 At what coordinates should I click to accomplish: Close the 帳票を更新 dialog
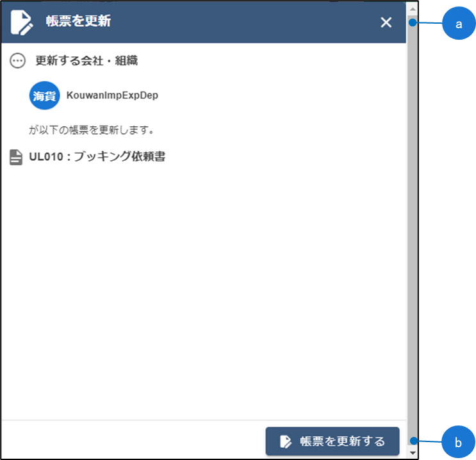click(386, 22)
